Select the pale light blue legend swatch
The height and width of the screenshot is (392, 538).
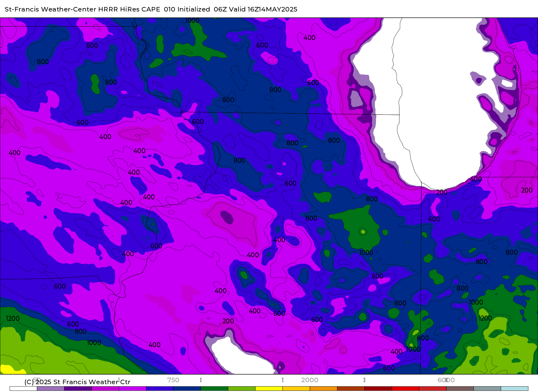(514, 389)
